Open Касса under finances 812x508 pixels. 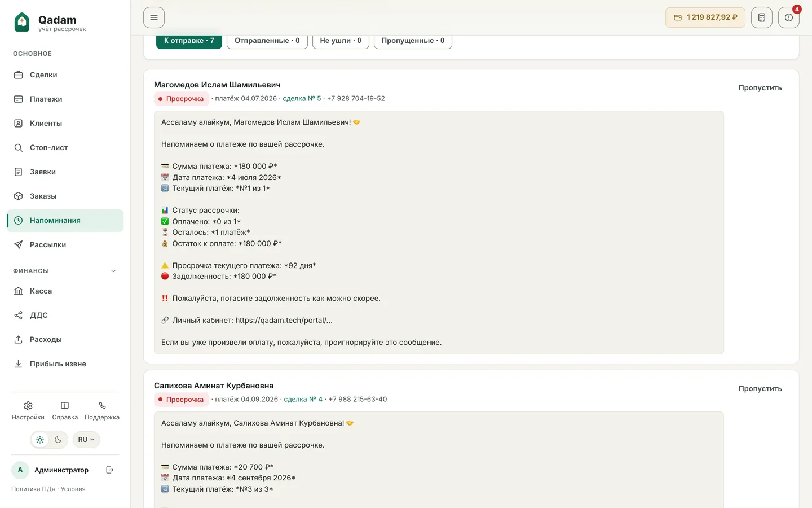pyautogui.click(x=65, y=291)
